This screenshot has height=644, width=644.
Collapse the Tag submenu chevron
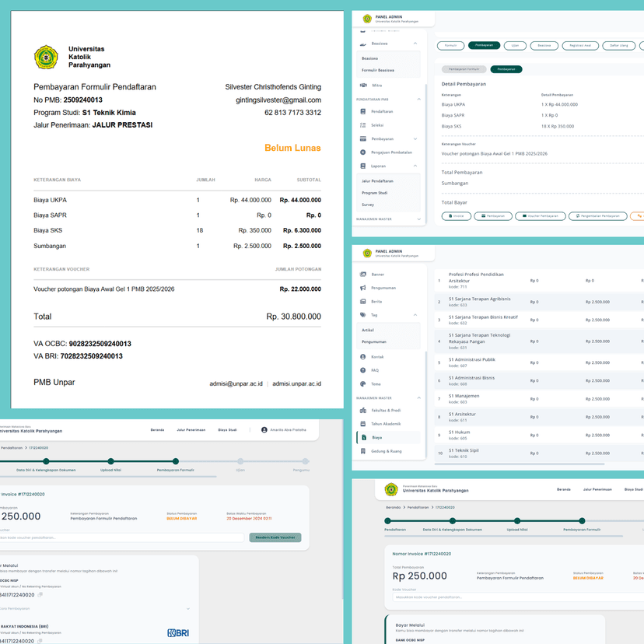415,315
